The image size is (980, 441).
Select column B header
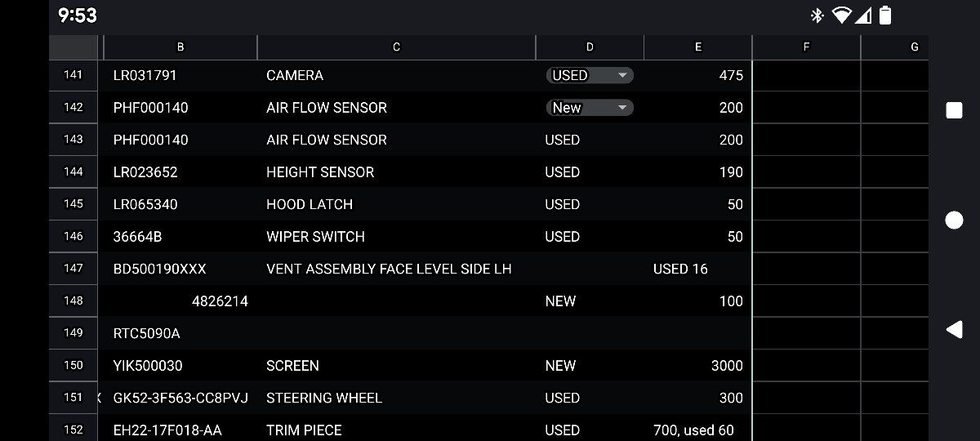pos(180,47)
